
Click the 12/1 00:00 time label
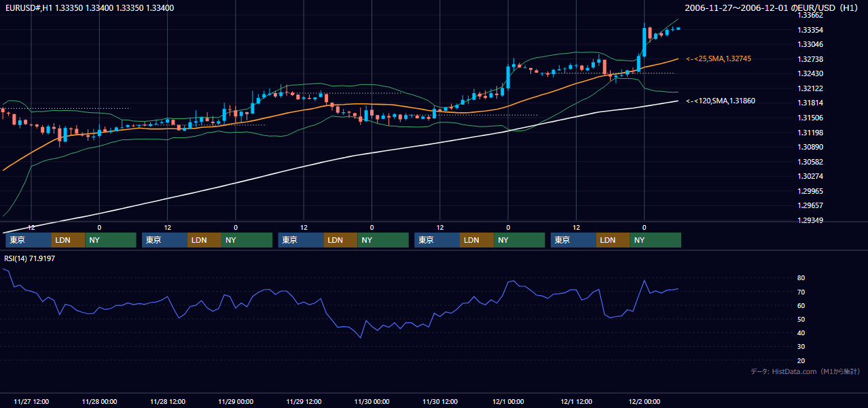pyautogui.click(x=508, y=401)
